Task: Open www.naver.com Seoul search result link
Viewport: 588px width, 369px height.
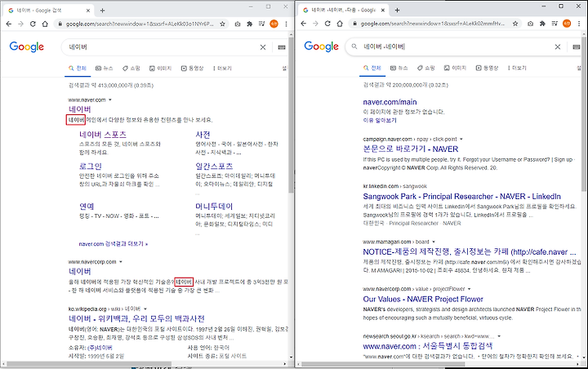Action: (427, 346)
